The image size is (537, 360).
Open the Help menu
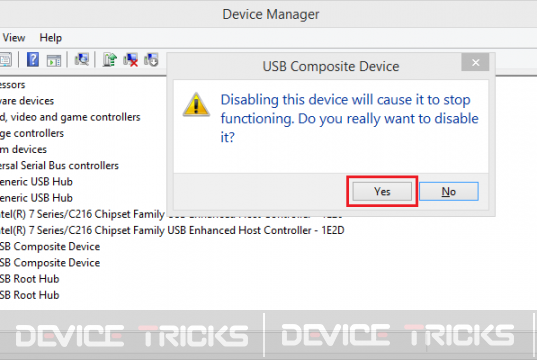point(51,38)
